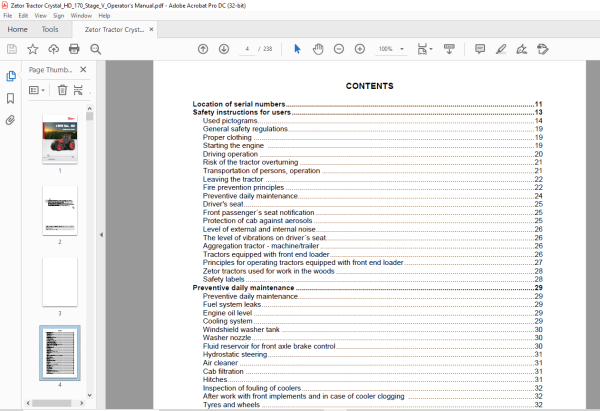Image resolution: width=600 pixels, height=411 pixels.
Task: Delete selected page with trash icon
Action: coord(62,90)
